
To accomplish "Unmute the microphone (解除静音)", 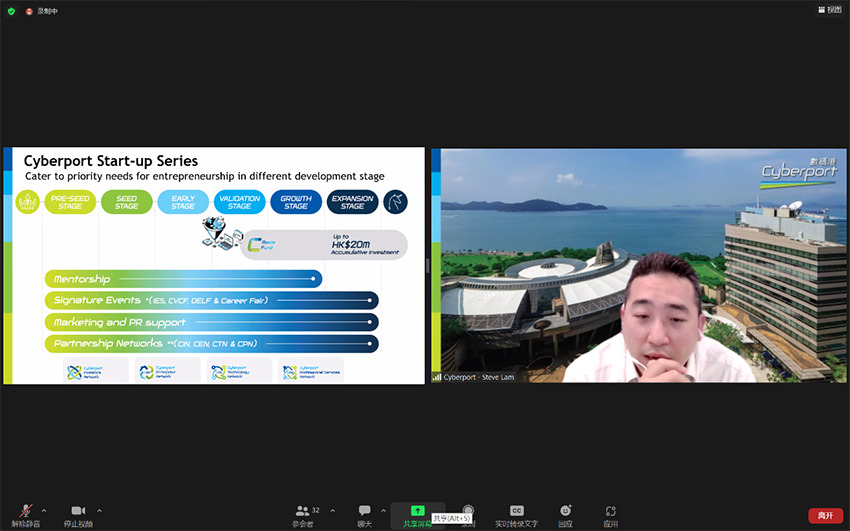I will (x=26, y=512).
